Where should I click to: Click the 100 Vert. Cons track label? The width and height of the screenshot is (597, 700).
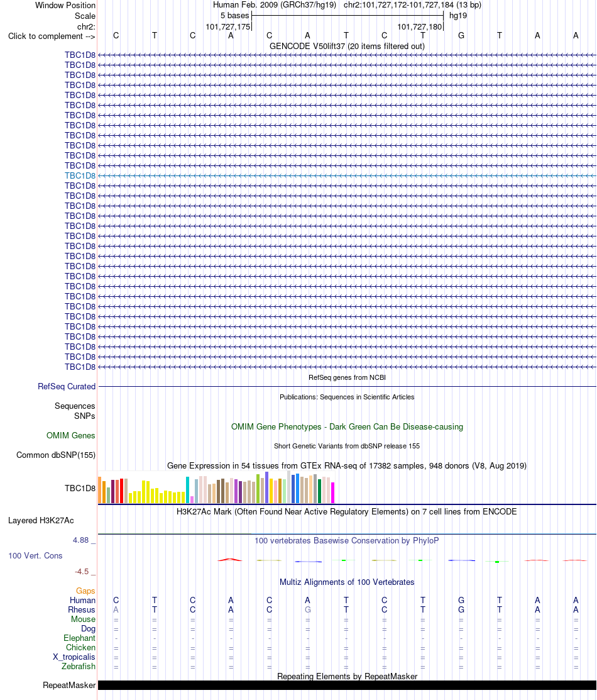click(35, 556)
